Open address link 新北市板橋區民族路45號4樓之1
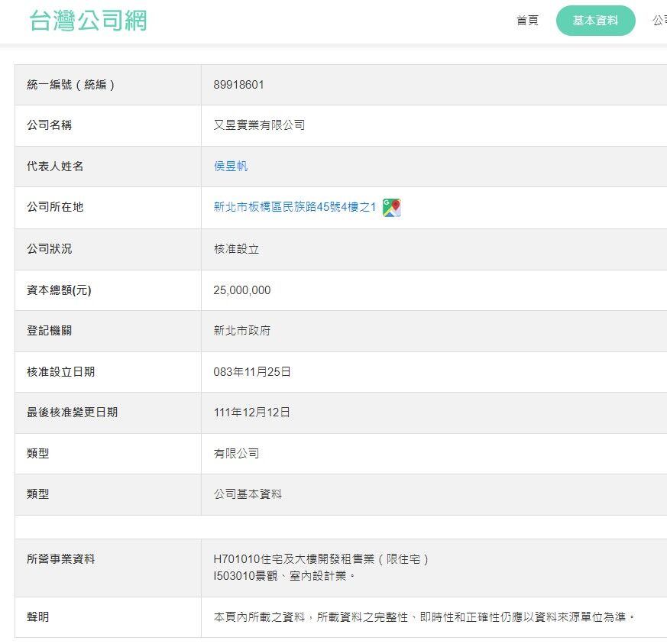 295,207
